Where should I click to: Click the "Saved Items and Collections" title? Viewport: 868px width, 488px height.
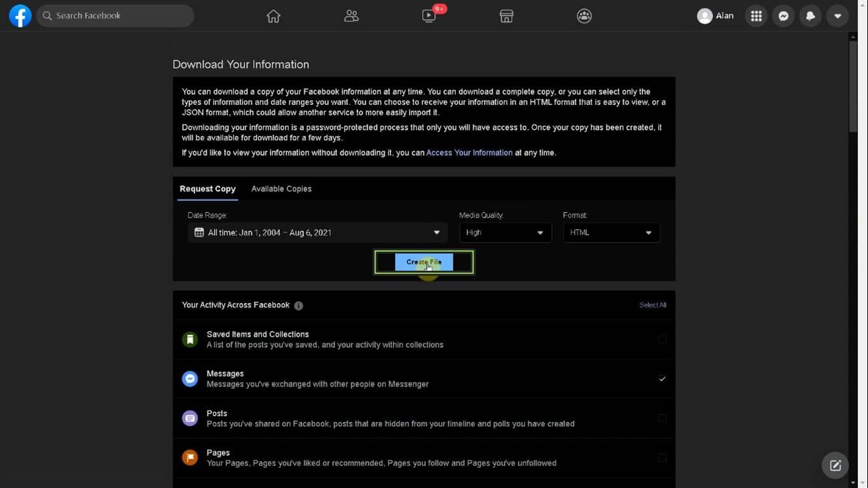(258, 334)
